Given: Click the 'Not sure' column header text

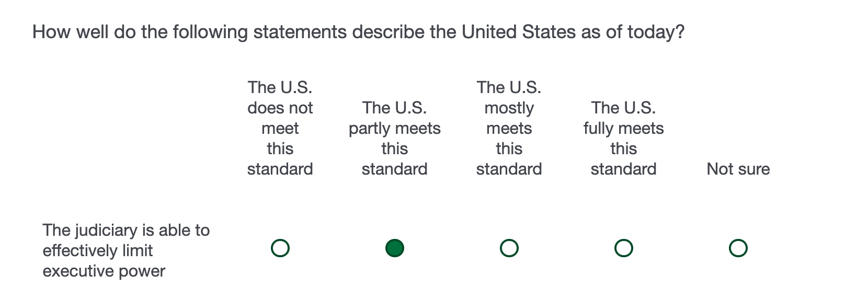Looking at the screenshot, I should pyautogui.click(x=738, y=169).
